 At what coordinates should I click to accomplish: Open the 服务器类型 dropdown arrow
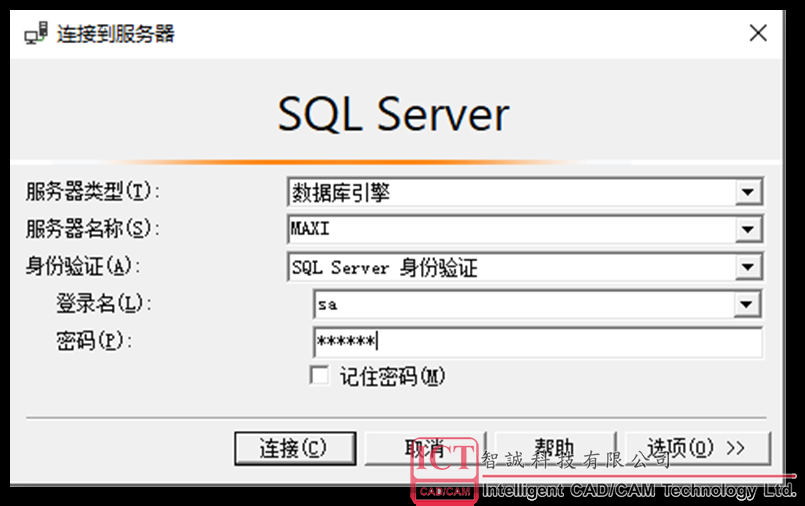click(748, 192)
